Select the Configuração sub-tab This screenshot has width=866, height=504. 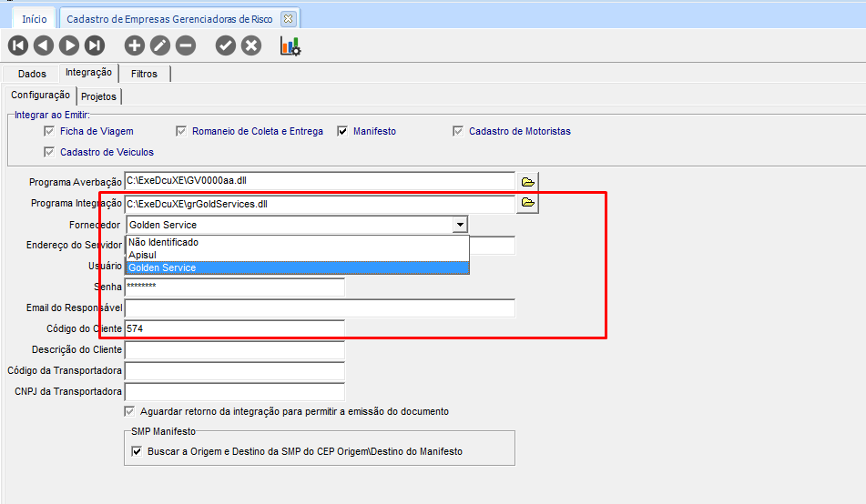pyautogui.click(x=40, y=95)
